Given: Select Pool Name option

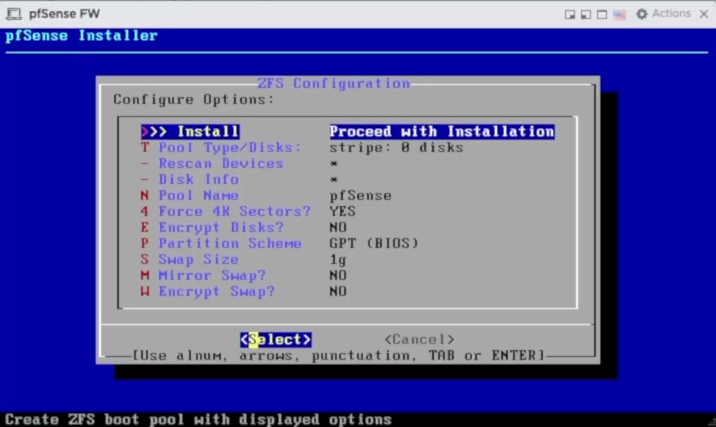Looking at the screenshot, I should (190, 195).
